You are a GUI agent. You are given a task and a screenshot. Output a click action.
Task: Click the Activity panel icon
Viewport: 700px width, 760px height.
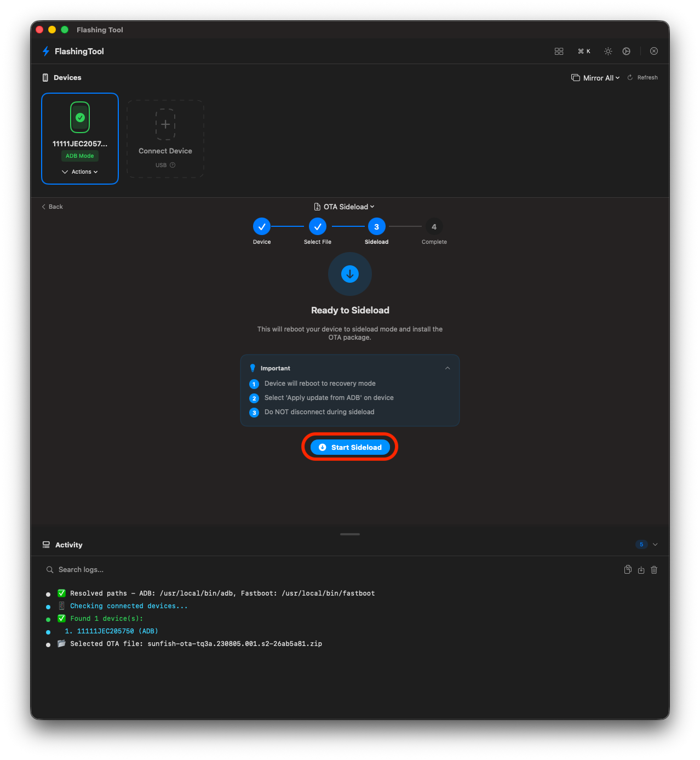(x=46, y=545)
